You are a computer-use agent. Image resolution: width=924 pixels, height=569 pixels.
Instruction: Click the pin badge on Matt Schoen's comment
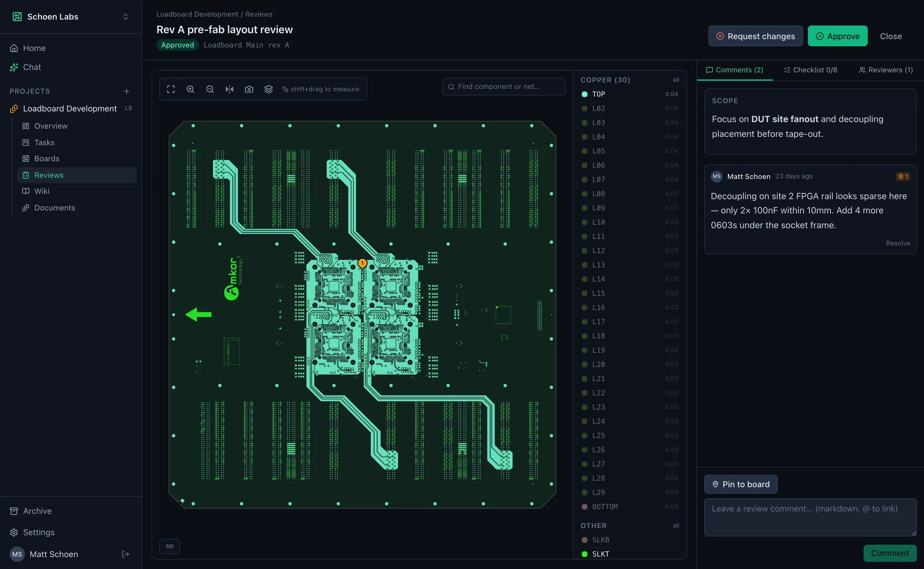coord(903,176)
